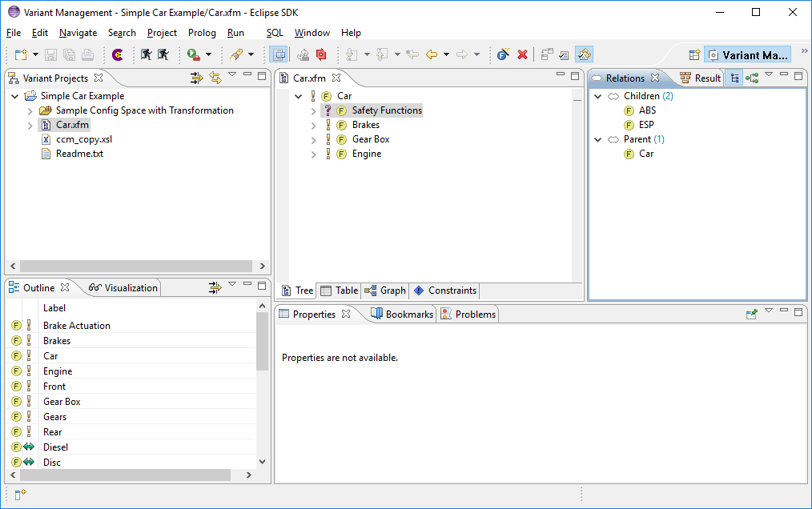Open the Back history dropdown arrow

click(446, 54)
